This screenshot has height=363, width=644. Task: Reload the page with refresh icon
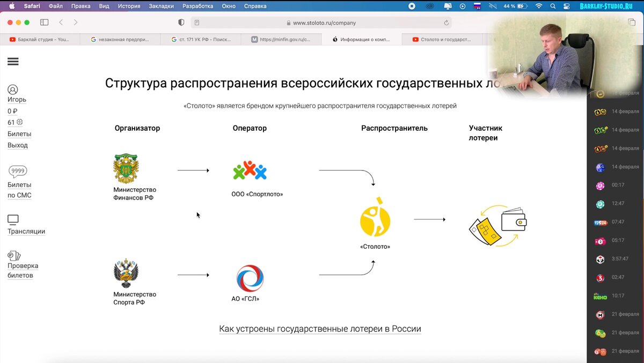[446, 23]
